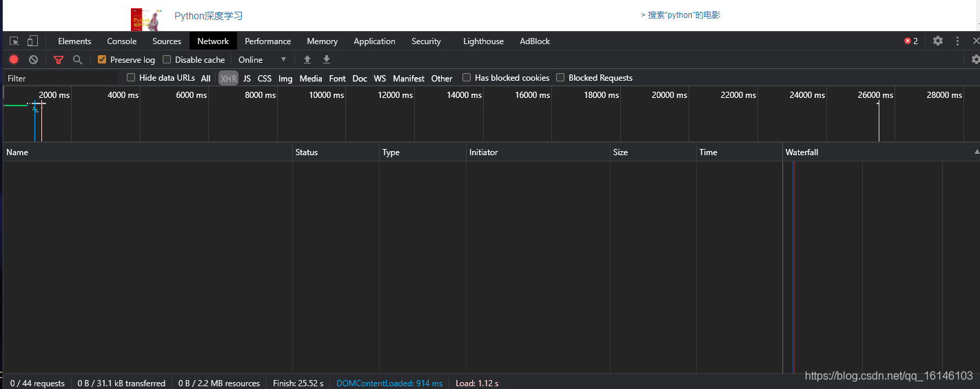Select the JS filter type
The image size is (980, 389).
point(247,79)
